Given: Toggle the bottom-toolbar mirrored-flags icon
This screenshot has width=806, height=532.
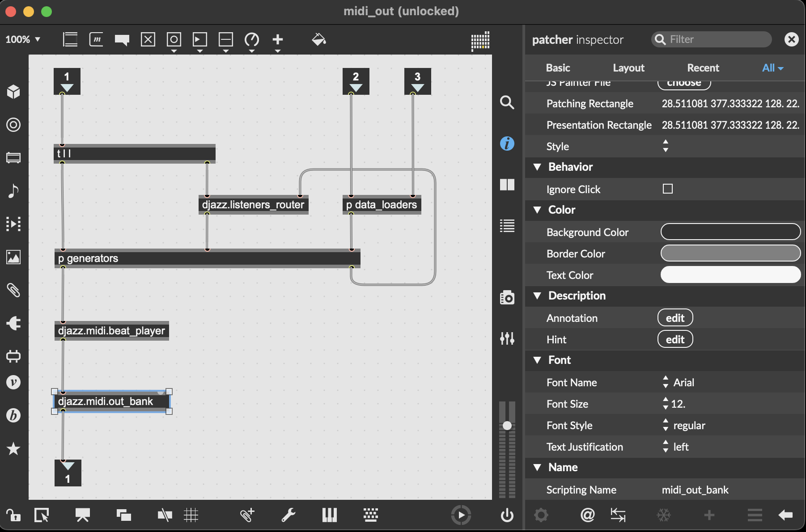Looking at the screenshot, I should coord(165,515).
